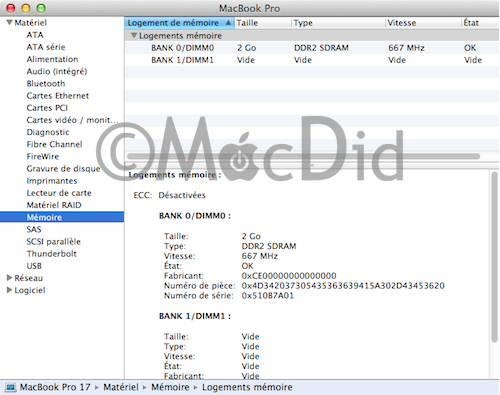Click the BANK 1/DIMM1 details heading
Screen dimensions: 500x395
pyautogui.click(x=195, y=316)
